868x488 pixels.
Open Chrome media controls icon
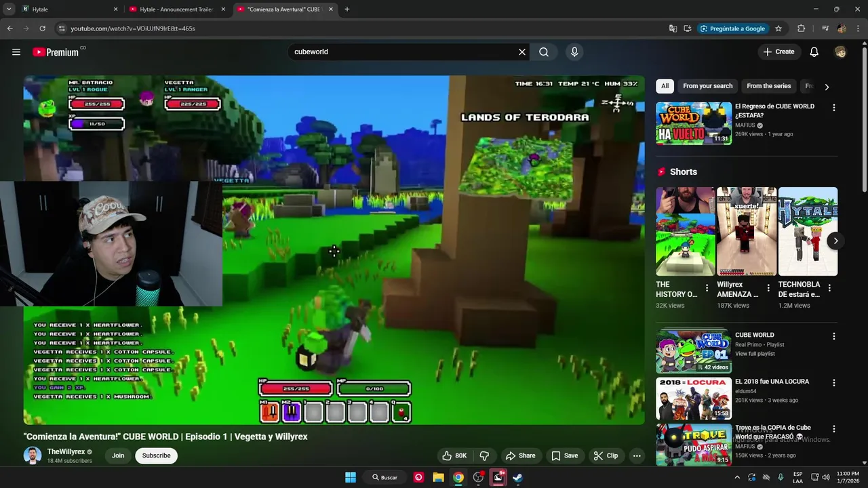[825, 28]
